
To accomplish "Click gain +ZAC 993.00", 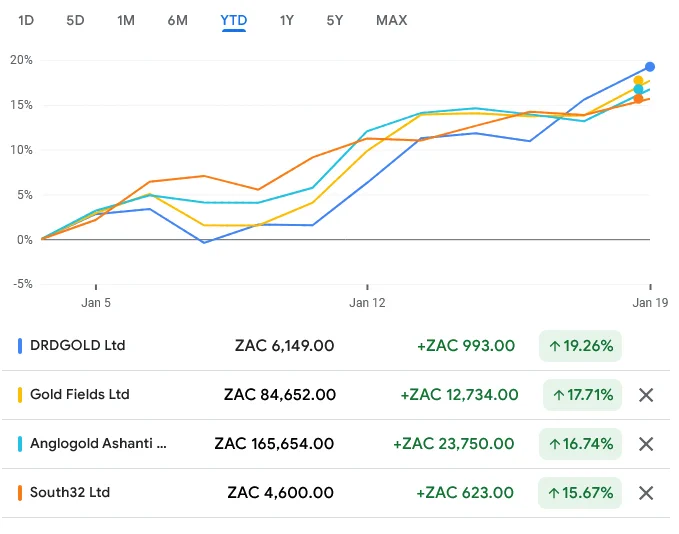I will (x=466, y=346).
